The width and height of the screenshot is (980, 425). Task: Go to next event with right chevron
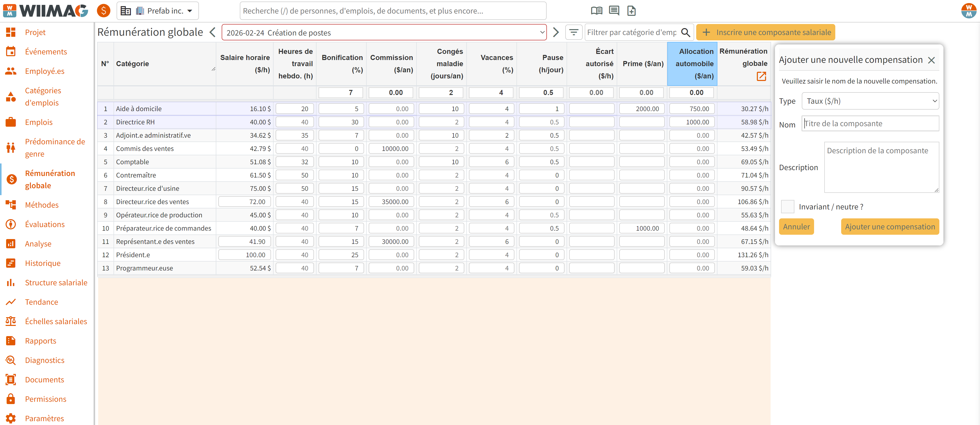[556, 32]
